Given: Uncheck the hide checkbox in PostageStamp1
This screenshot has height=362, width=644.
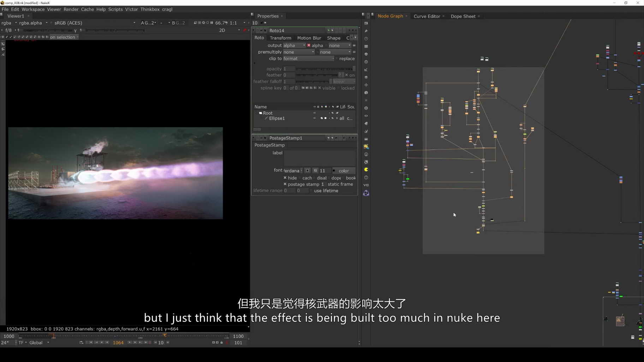Looking at the screenshot, I should click(x=285, y=178).
